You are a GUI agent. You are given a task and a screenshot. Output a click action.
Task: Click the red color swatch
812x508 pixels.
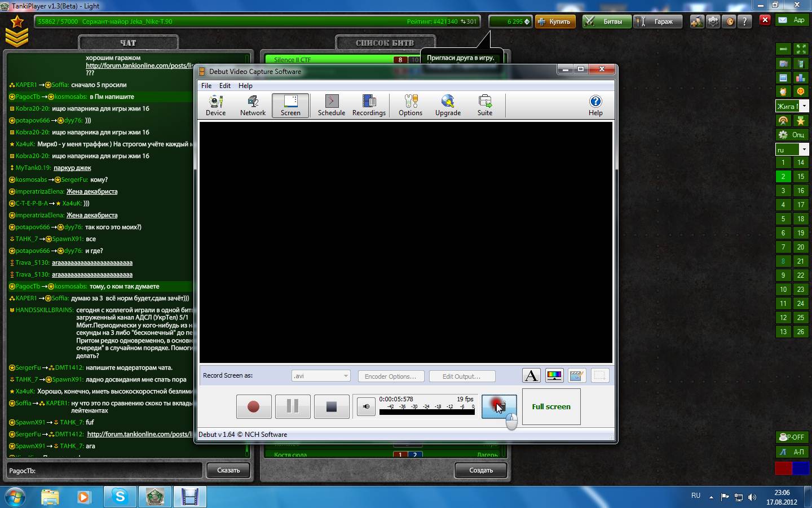[x=783, y=468]
